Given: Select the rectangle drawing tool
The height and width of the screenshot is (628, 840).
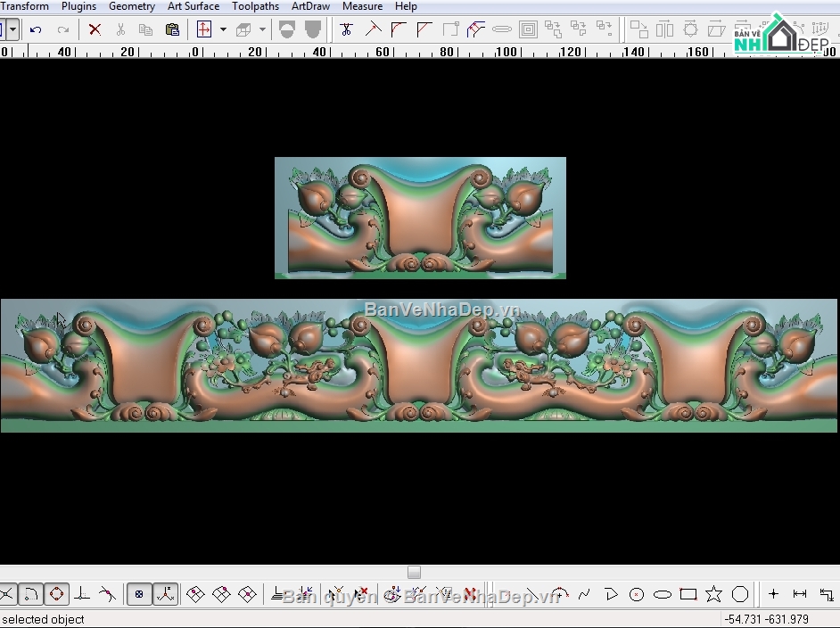Looking at the screenshot, I should 688,594.
